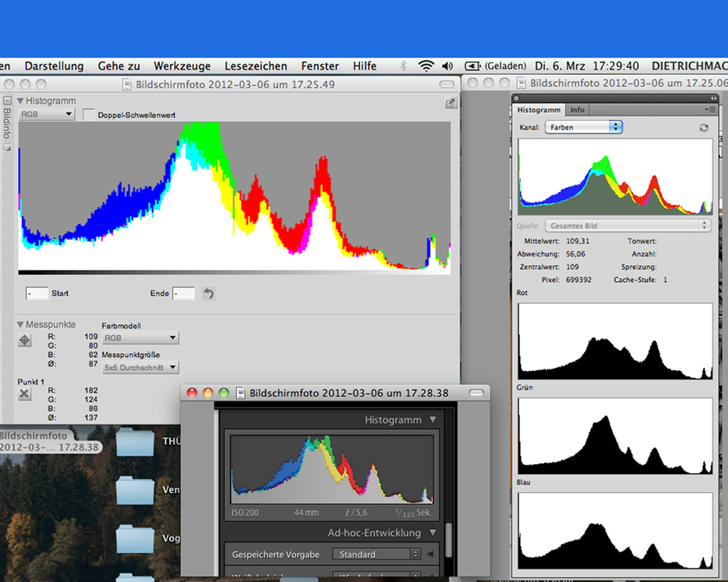Click the Bluetooth icon in menu bar
Viewport: 728px width, 582px height.
[x=403, y=66]
